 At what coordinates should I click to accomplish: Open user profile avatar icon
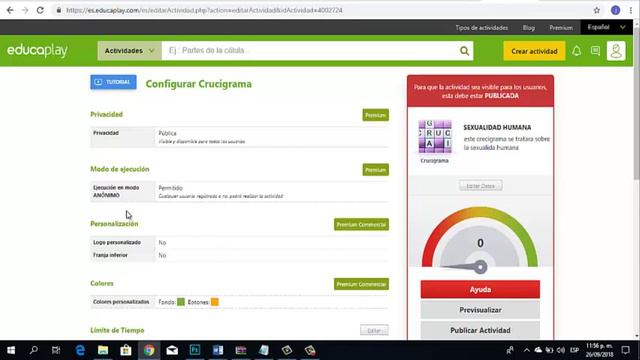tap(616, 51)
